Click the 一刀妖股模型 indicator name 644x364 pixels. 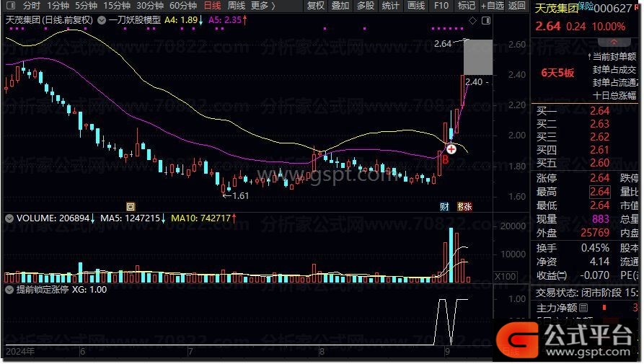click(134, 19)
